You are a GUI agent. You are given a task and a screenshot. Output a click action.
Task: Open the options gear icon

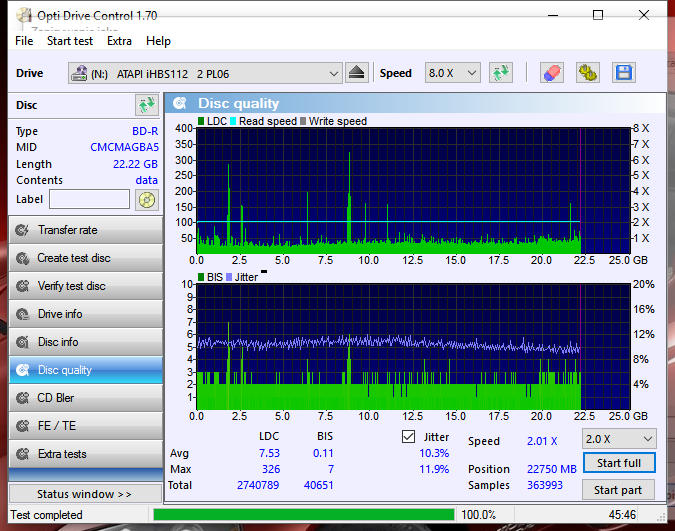click(588, 73)
